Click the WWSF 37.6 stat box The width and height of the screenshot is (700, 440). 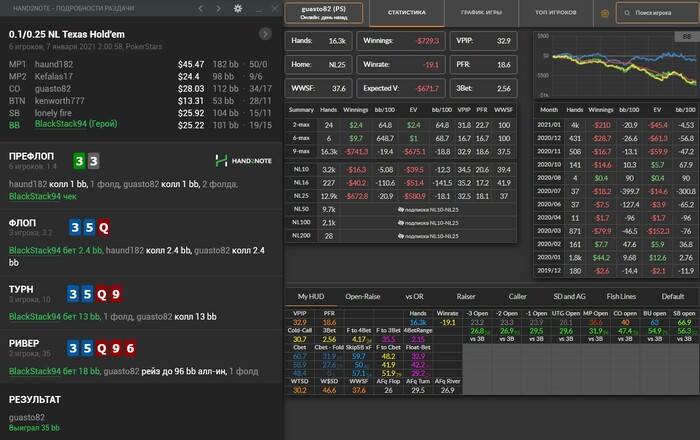318,88
